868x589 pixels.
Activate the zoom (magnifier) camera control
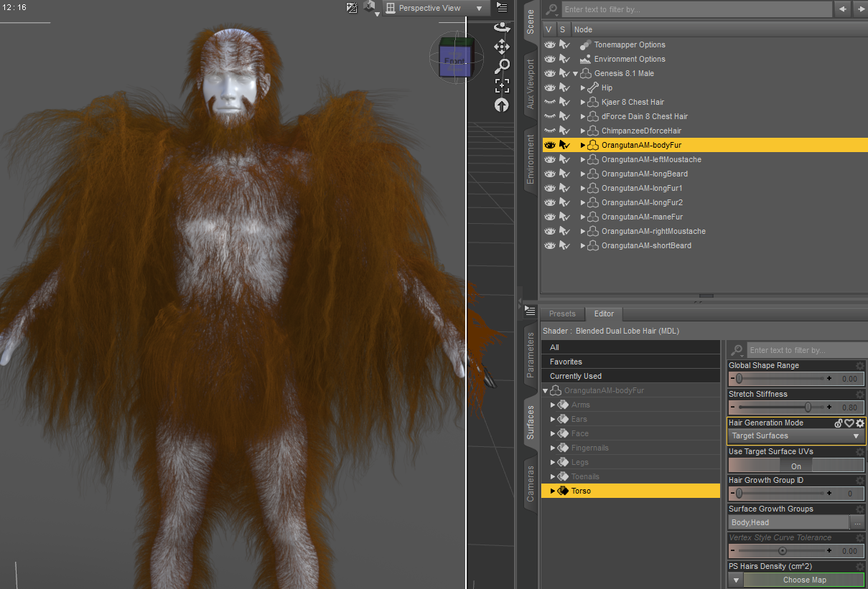point(502,66)
